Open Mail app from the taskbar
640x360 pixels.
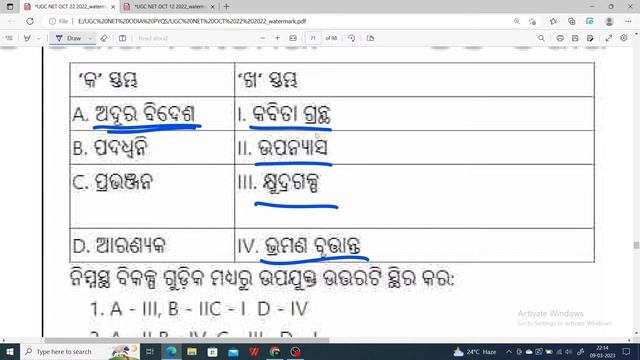tap(233, 351)
